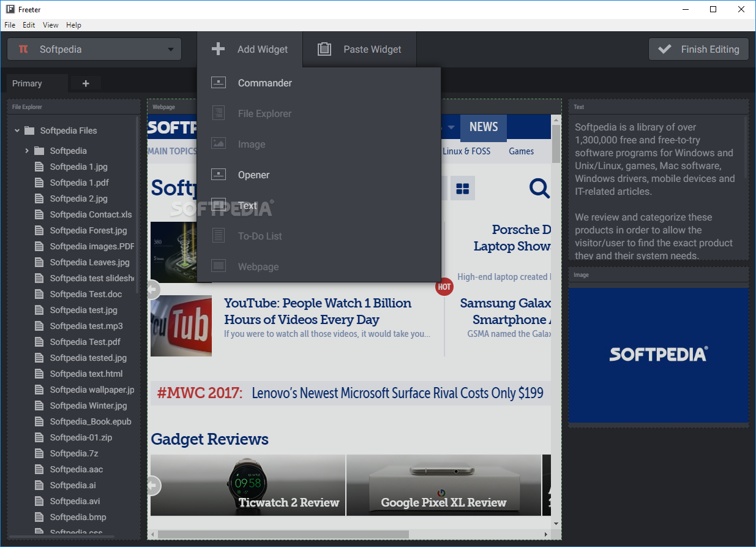Click the #MWC 2017: tag

(x=200, y=393)
